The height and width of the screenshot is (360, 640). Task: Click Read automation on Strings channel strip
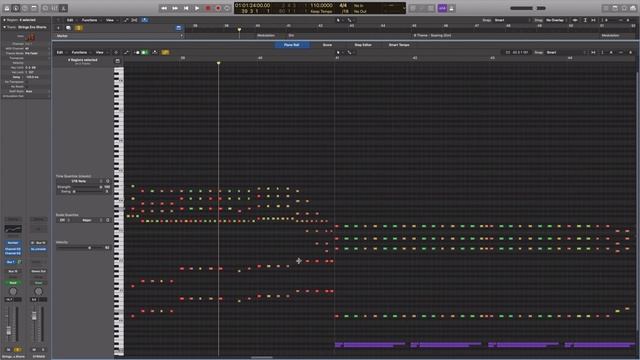(x=13, y=282)
